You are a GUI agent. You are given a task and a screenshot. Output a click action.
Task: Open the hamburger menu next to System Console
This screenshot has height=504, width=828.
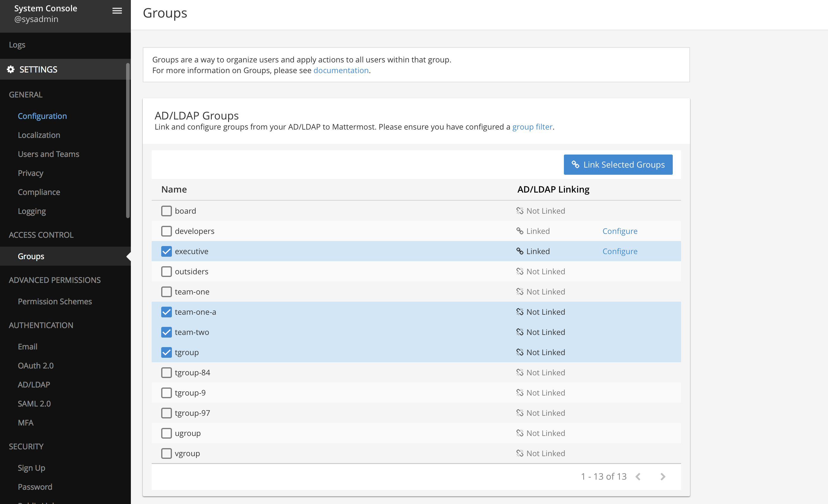coord(117,10)
